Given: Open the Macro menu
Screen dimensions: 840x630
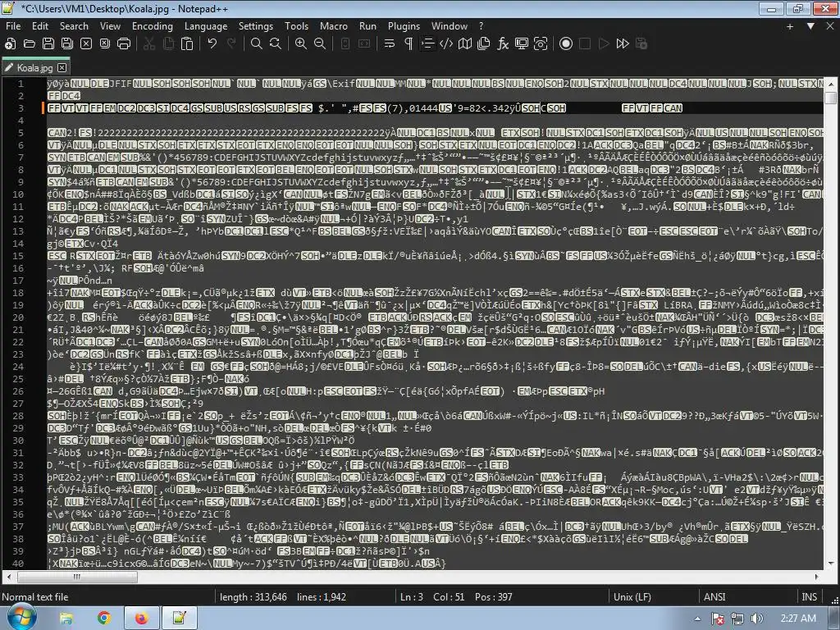Looking at the screenshot, I should click(333, 25).
